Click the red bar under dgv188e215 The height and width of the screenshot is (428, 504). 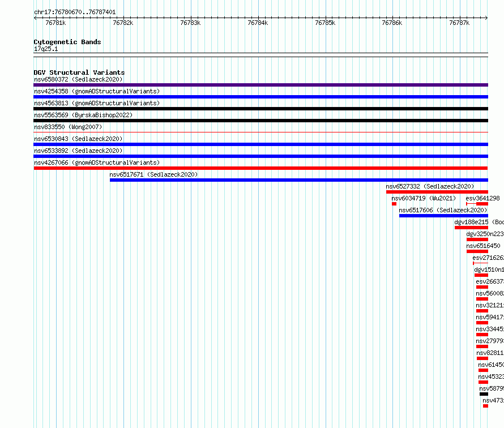pos(471,228)
